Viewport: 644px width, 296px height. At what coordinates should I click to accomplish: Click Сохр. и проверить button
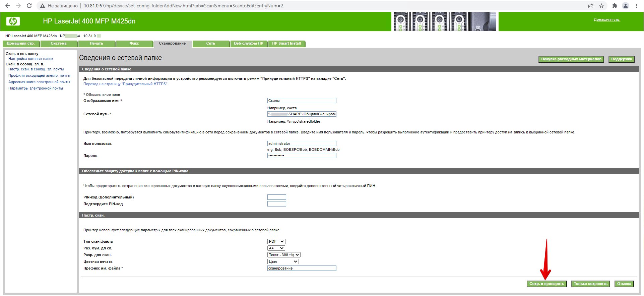click(547, 284)
